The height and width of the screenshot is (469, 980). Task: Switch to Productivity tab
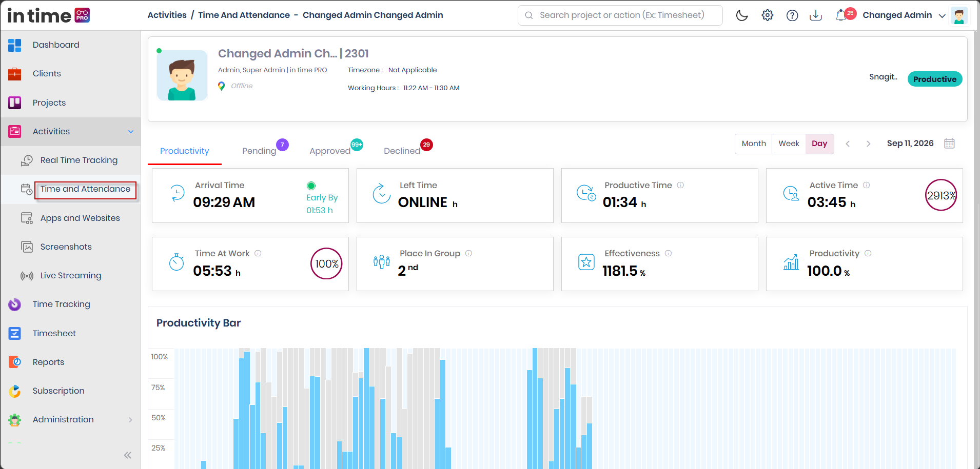(x=185, y=151)
